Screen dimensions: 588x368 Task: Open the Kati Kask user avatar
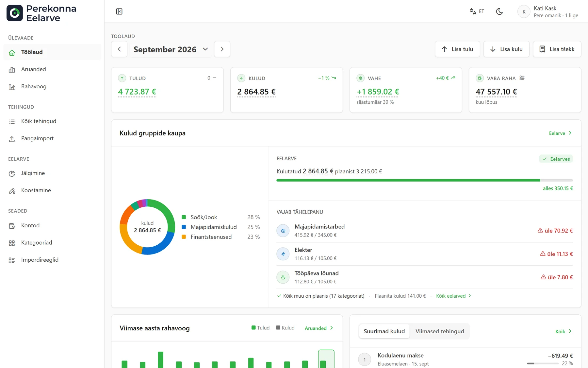point(524,12)
